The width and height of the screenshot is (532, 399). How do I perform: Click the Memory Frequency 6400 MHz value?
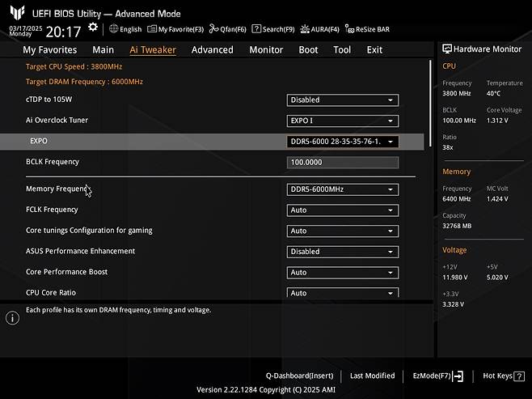click(x=456, y=199)
